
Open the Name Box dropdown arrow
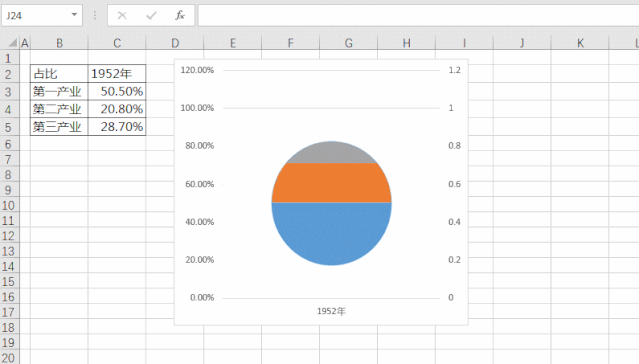click(x=74, y=15)
